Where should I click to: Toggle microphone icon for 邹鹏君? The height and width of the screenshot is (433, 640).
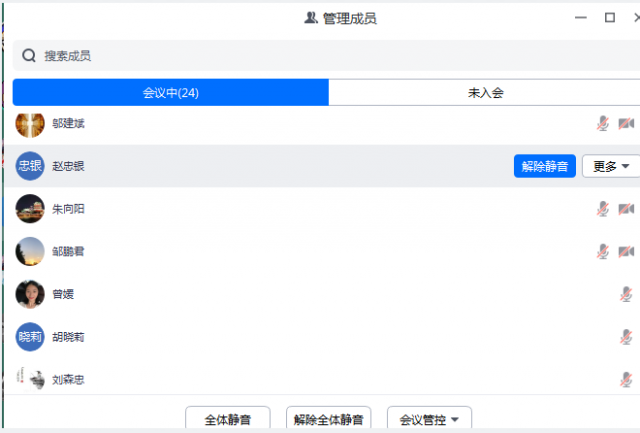[x=603, y=251]
